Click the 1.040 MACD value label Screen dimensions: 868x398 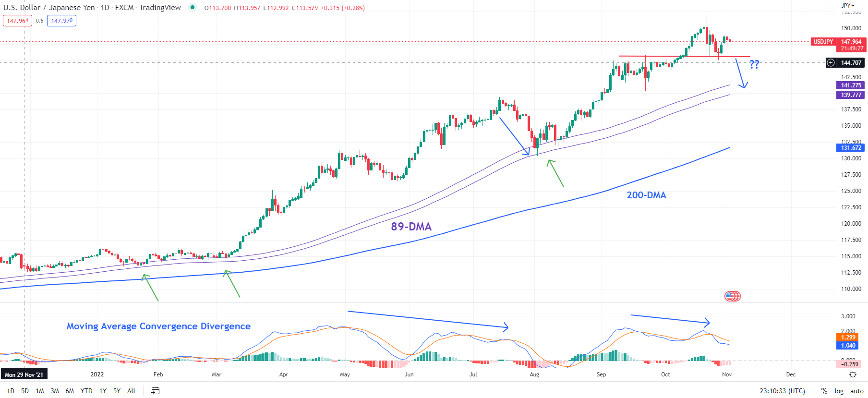[848, 346]
